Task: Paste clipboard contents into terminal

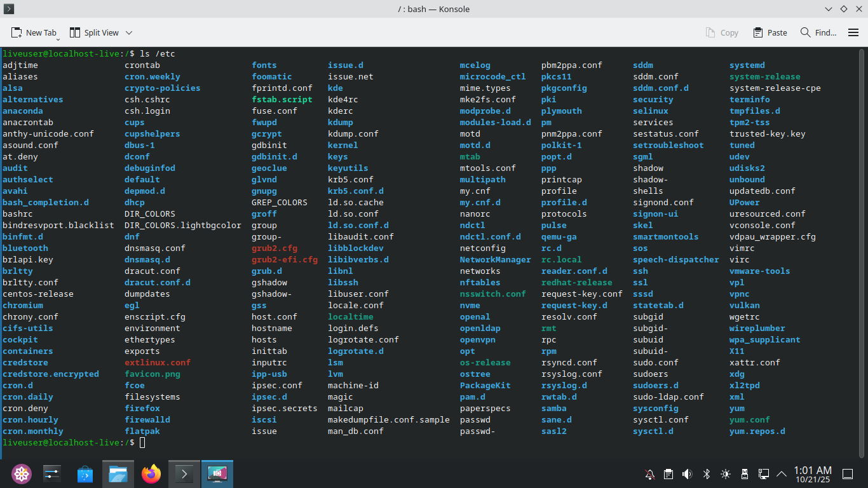Action: 770,32
